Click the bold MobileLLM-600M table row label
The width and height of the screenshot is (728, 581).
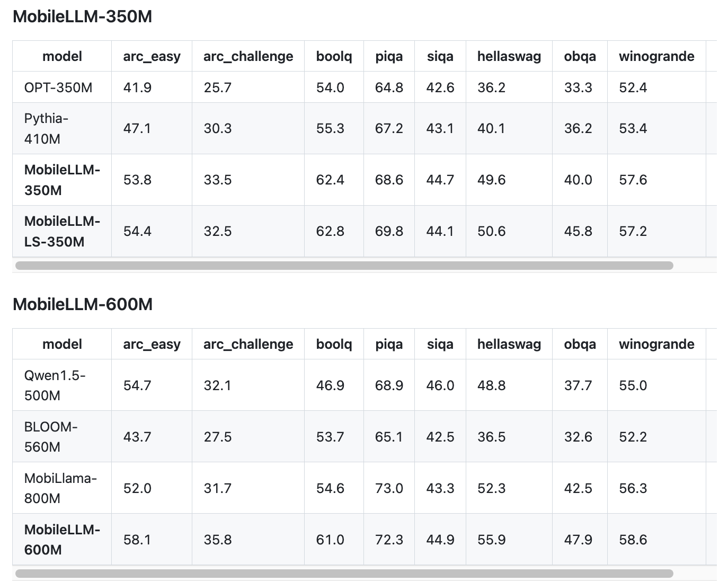(62, 540)
